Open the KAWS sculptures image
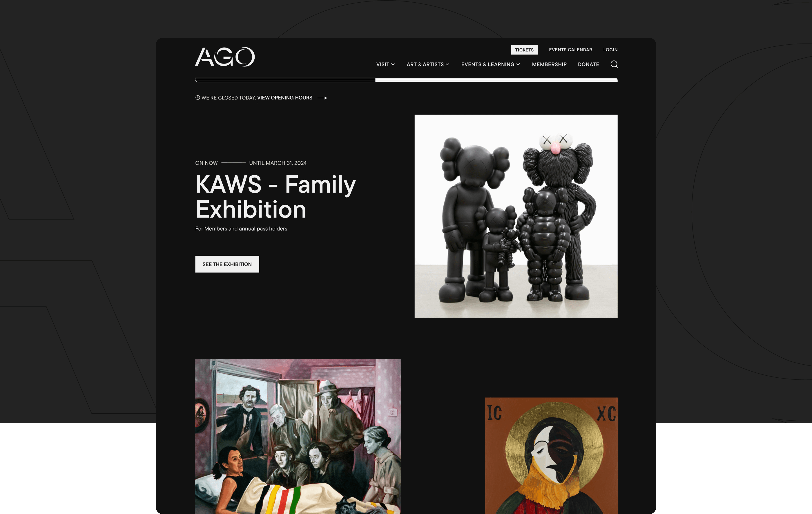Viewport: 812px width, 514px height. [516, 216]
